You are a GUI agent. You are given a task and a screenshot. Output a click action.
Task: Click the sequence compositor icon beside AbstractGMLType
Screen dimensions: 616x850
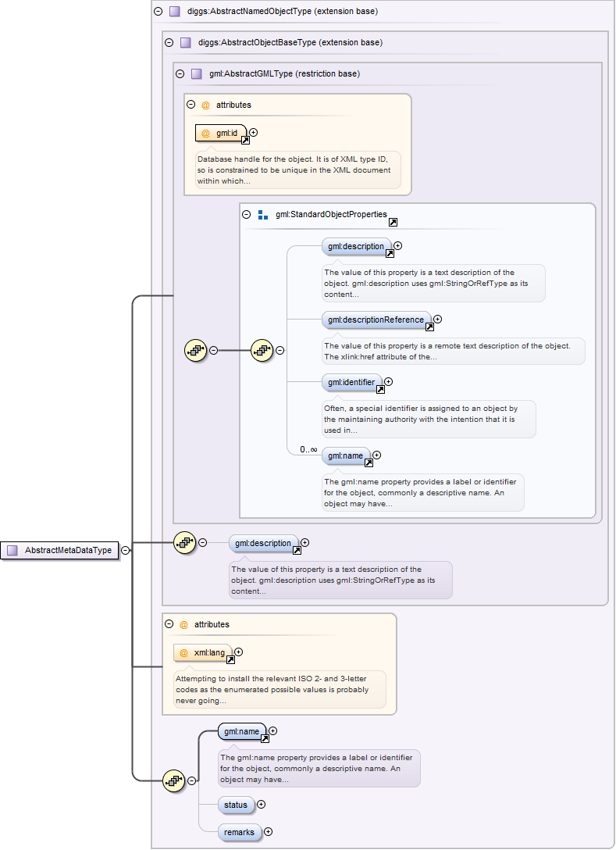(195, 350)
